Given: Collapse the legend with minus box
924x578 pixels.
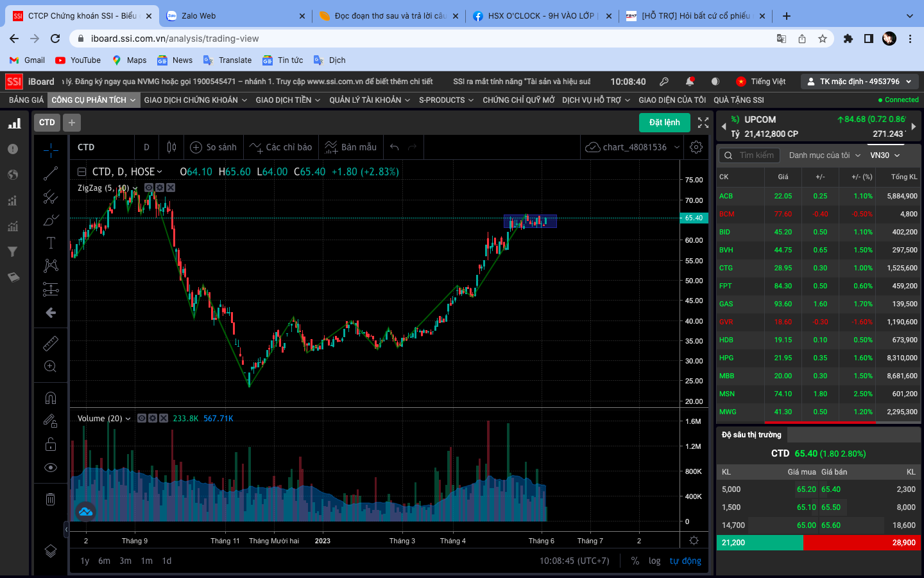Looking at the screenshot, I should [81, 171].
